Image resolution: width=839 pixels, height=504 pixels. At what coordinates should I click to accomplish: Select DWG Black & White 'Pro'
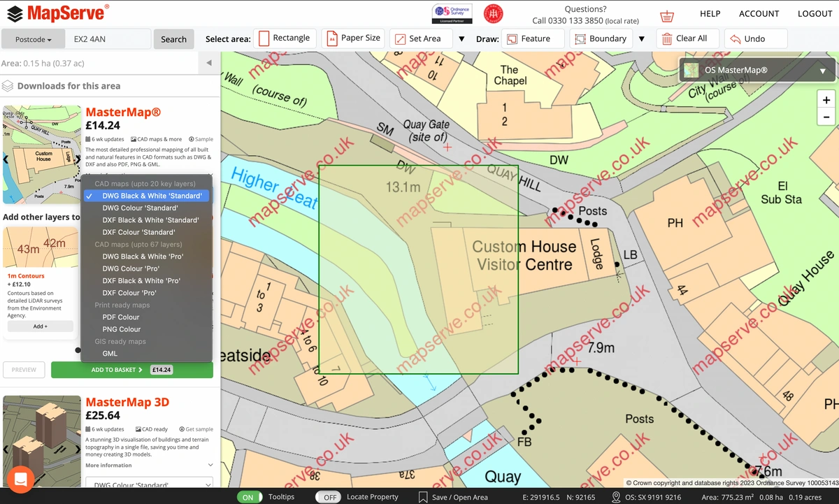[x=146, y=257]
